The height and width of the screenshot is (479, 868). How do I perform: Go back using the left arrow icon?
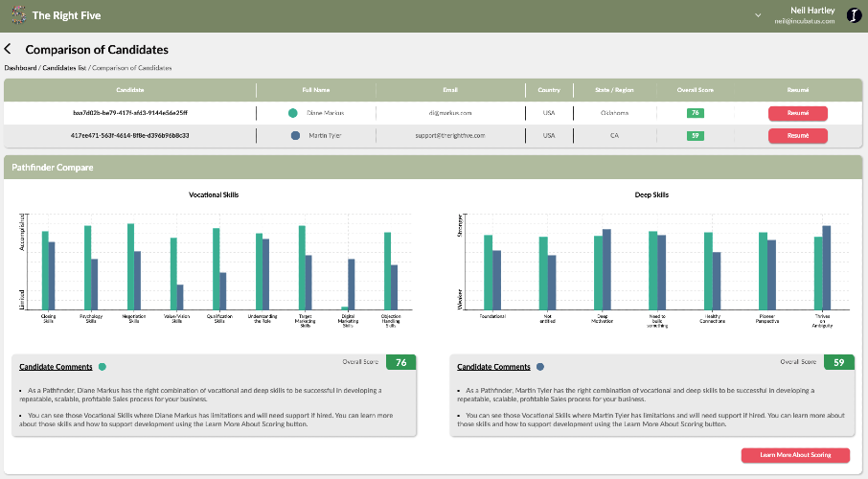[8, 49]
